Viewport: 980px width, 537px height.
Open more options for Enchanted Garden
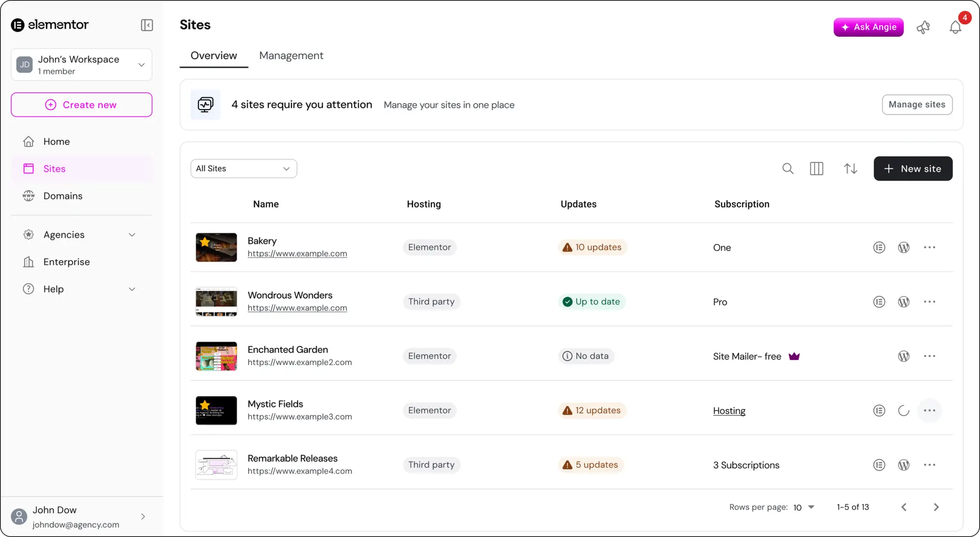click(929, 356)
